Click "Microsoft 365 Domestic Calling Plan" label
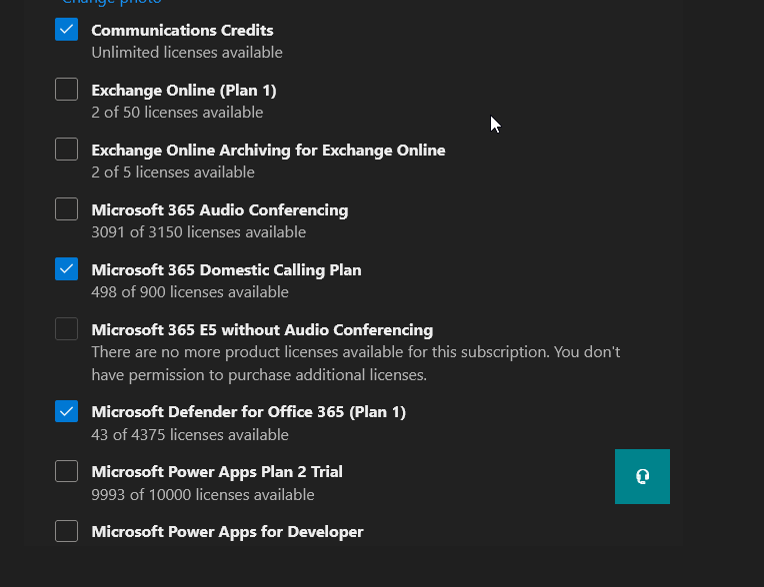 (x=227, y=270)
